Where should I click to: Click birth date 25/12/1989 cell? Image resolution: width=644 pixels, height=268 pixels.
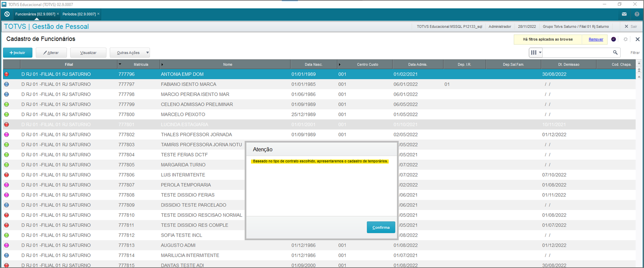[303, 115]
